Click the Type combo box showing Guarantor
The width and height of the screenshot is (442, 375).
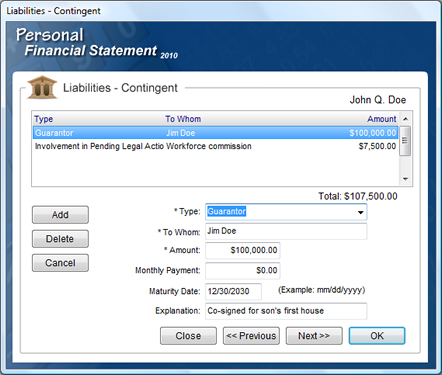tap(286, 212)
